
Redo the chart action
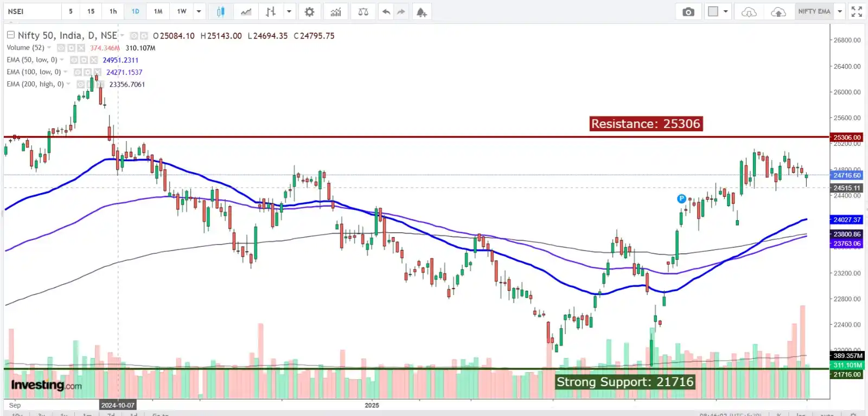click(401, 11)
